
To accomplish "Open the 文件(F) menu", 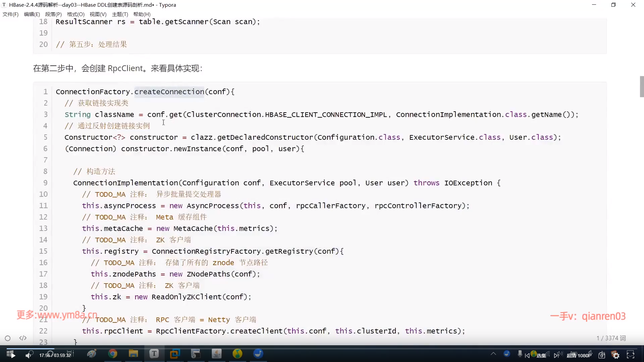I will point(10,14).
